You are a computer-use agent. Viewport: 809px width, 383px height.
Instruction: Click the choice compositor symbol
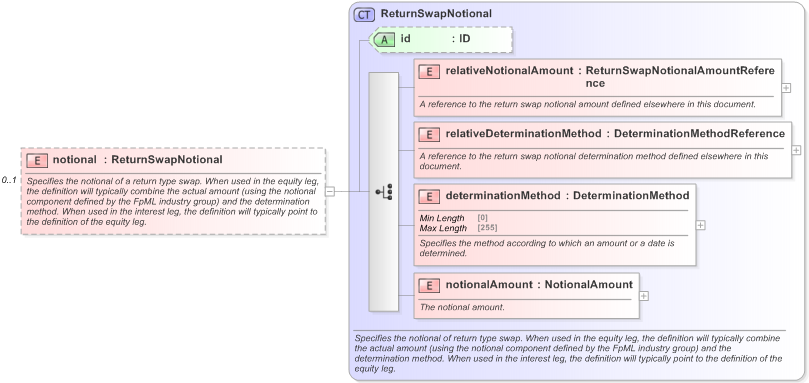[x=383, y=192]
